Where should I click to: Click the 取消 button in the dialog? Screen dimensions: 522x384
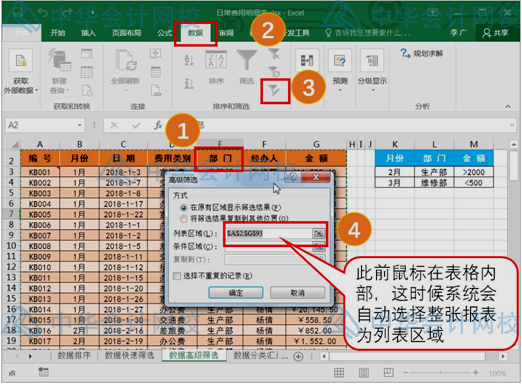[x=297, y=293]
